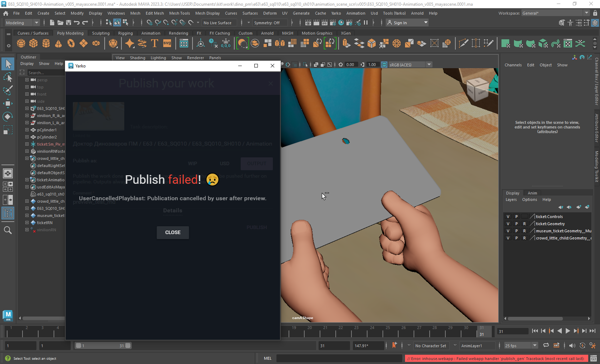This screenshot has height=364, width=600.
Task: Activate the Select tool in the toolbox
Action: [8, 64]
